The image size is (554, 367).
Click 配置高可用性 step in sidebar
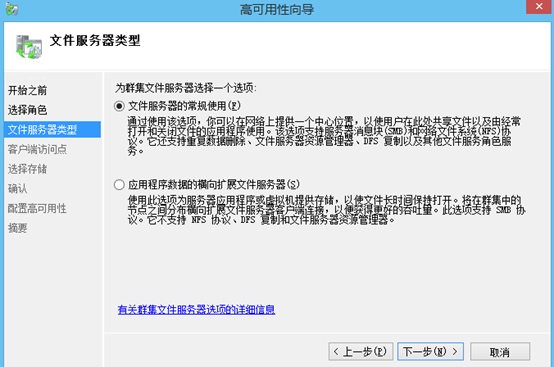(37, 208)
